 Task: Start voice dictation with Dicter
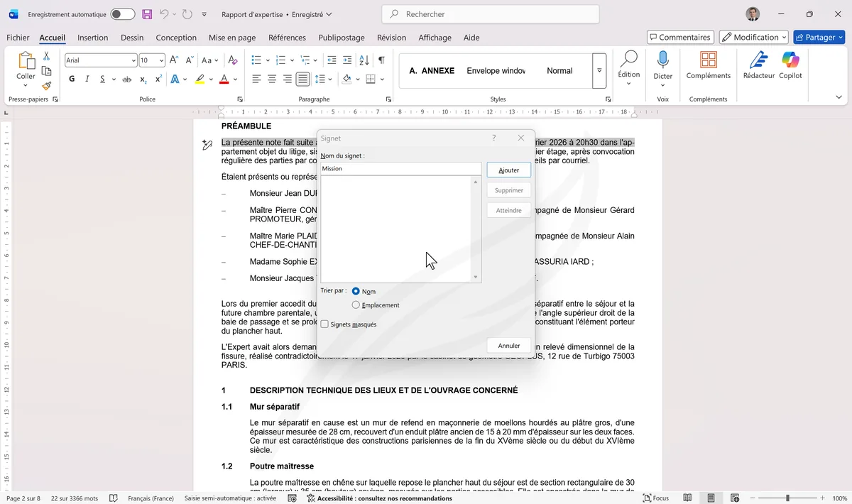(662, 69)
